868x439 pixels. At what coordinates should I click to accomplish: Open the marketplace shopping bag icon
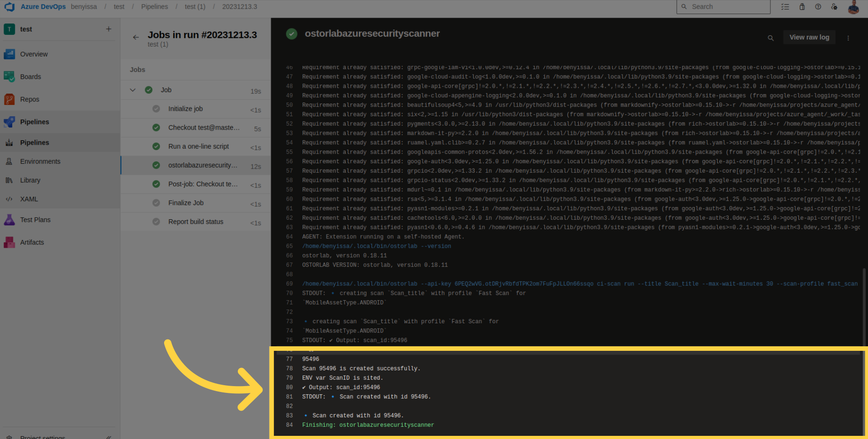pyautogui.click(x=802, y=7)
